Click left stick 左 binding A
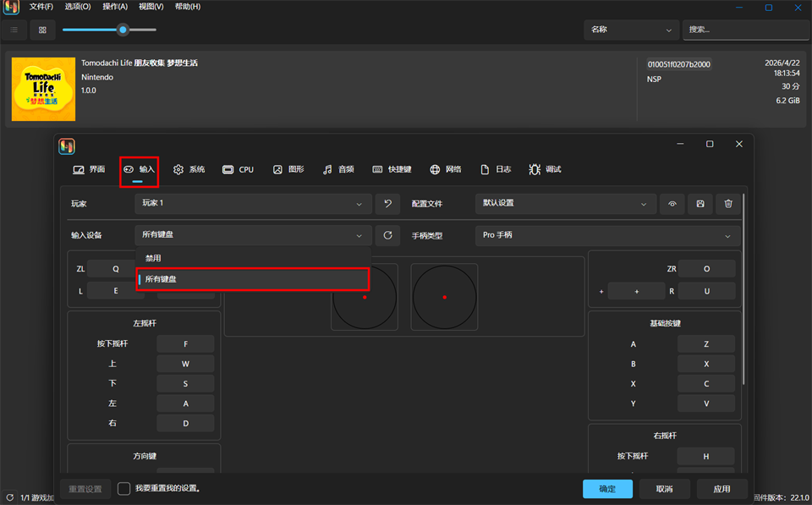 pos(185,403)
